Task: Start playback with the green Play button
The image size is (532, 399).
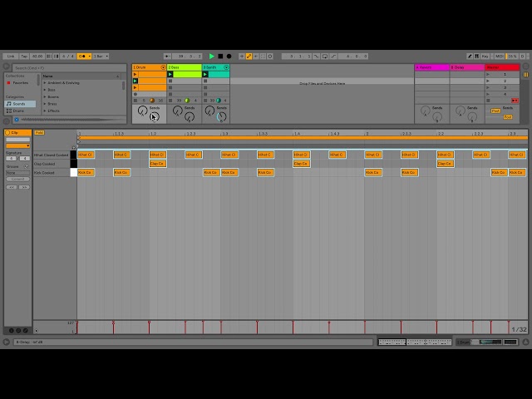Action: [212, 56]
